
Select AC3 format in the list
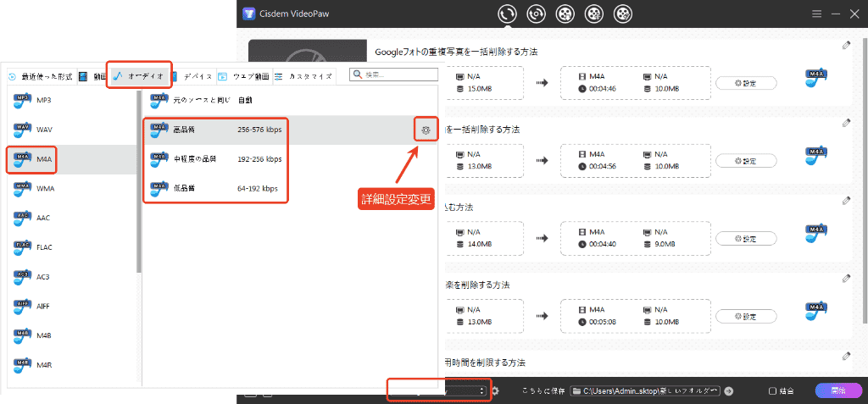coord(72,277)
